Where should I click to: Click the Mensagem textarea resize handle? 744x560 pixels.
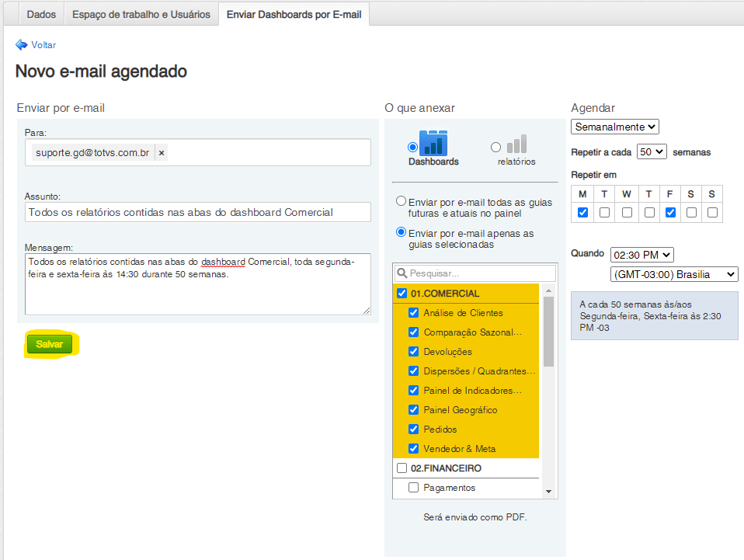pyautogui.click(x=367, y=311)
